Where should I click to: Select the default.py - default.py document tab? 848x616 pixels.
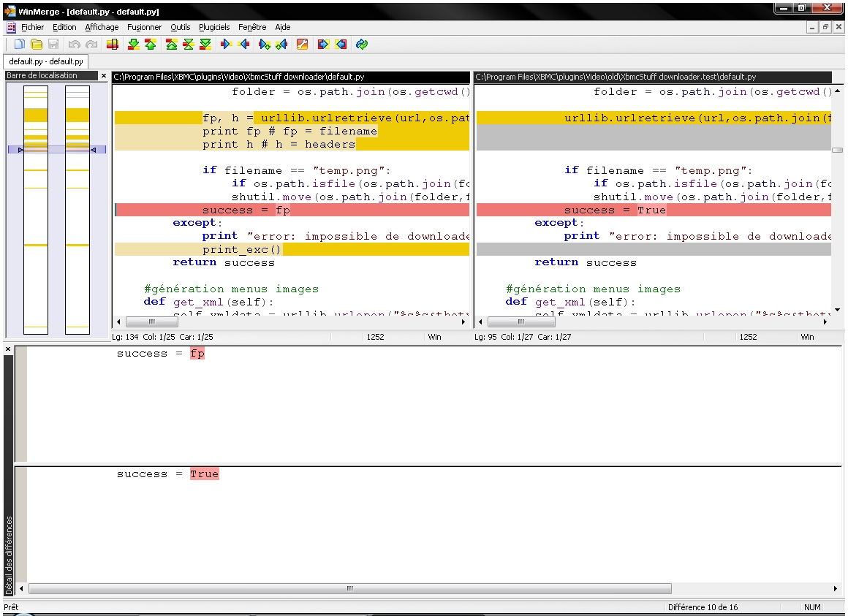click(x=45, y=62)
